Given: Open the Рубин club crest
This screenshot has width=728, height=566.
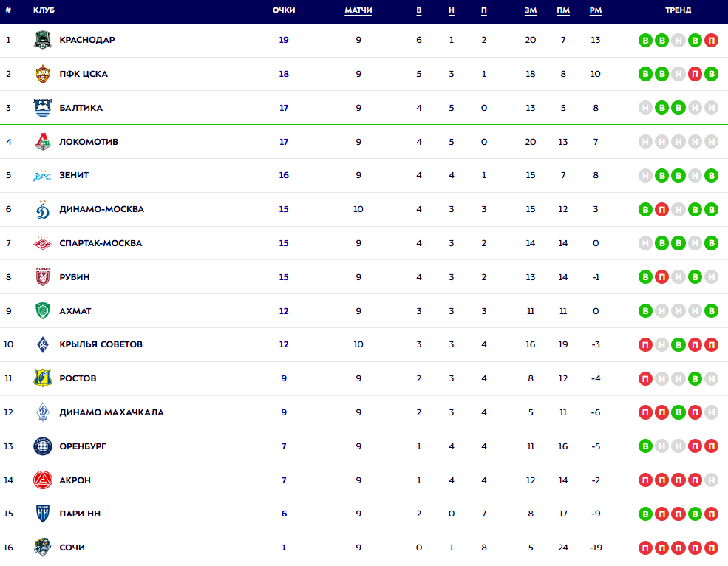Looking at the screenshot, I should click(43, 277).
